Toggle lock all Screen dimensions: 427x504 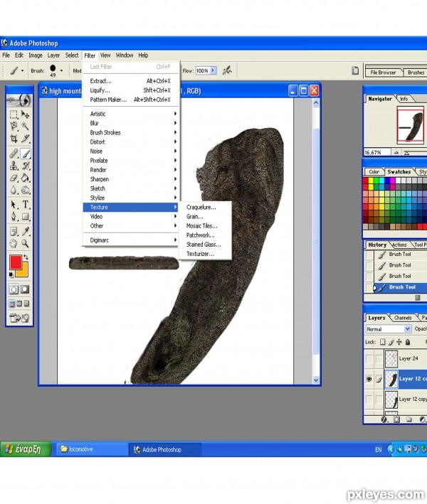408,342
